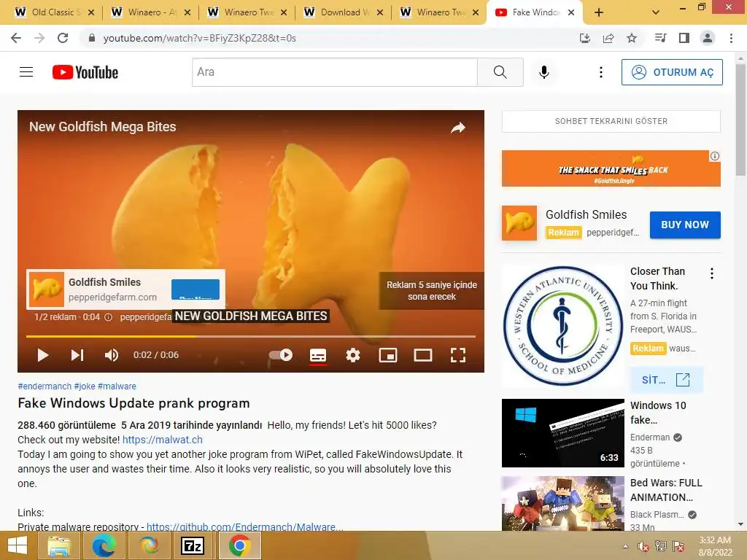Open the Chrome three-dot menu
747x560 pixels.
point(731,38)
